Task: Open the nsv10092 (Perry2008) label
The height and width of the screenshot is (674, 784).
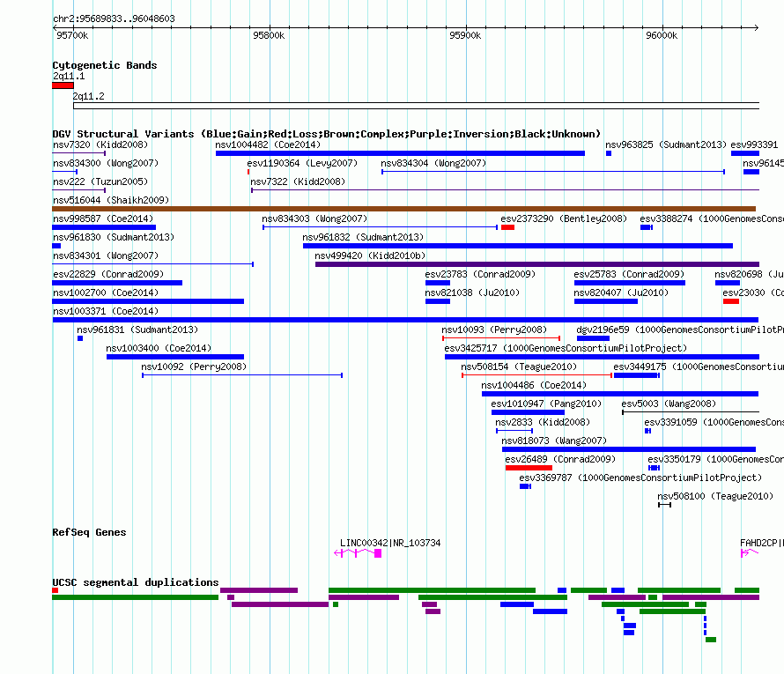Action: pyautogui.click(x=194, y=367)
